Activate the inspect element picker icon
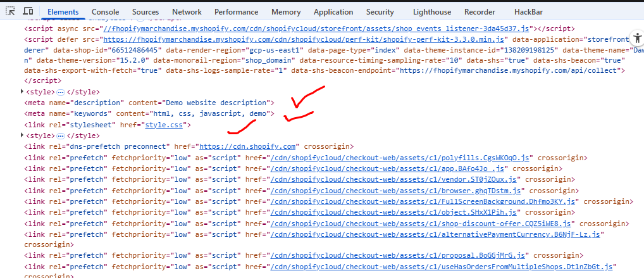 pyautogui.click(x=10, y=11)
